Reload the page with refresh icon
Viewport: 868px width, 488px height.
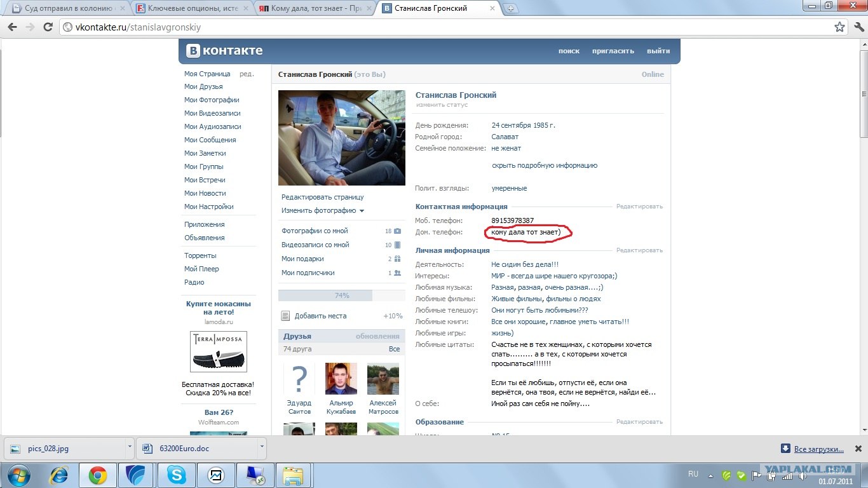click(48, 27)
